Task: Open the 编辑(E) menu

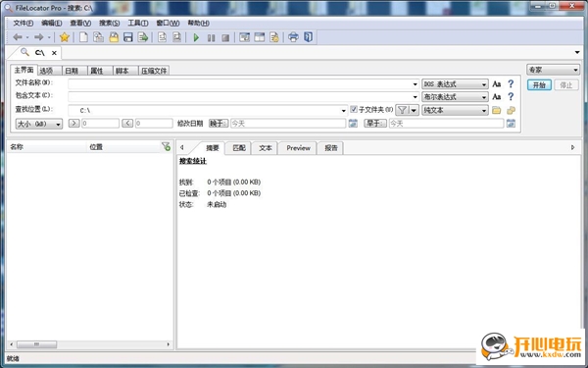Action: [x=52, y=24]
